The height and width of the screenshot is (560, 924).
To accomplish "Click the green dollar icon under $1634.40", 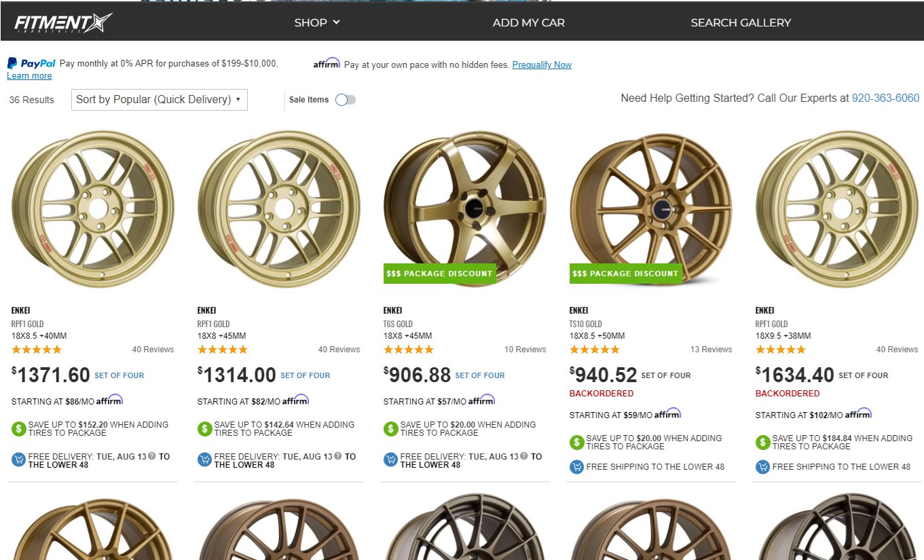I will coord(763,443).
